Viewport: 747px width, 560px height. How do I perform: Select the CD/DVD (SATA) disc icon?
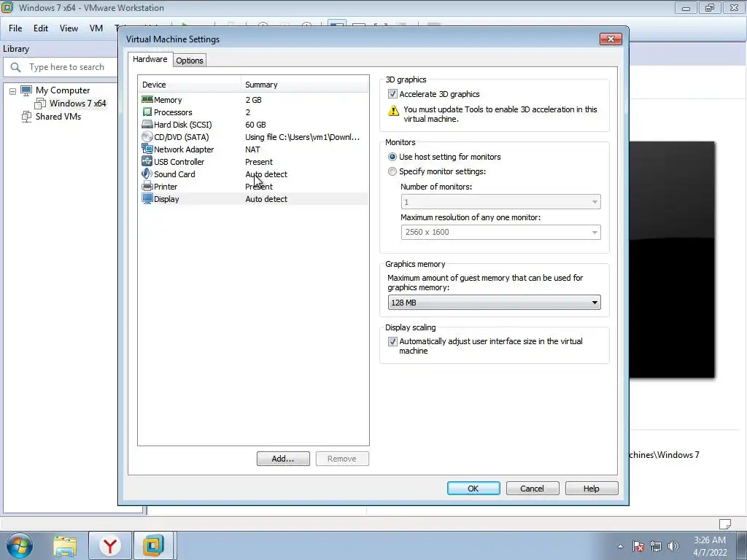coord(147,136)
